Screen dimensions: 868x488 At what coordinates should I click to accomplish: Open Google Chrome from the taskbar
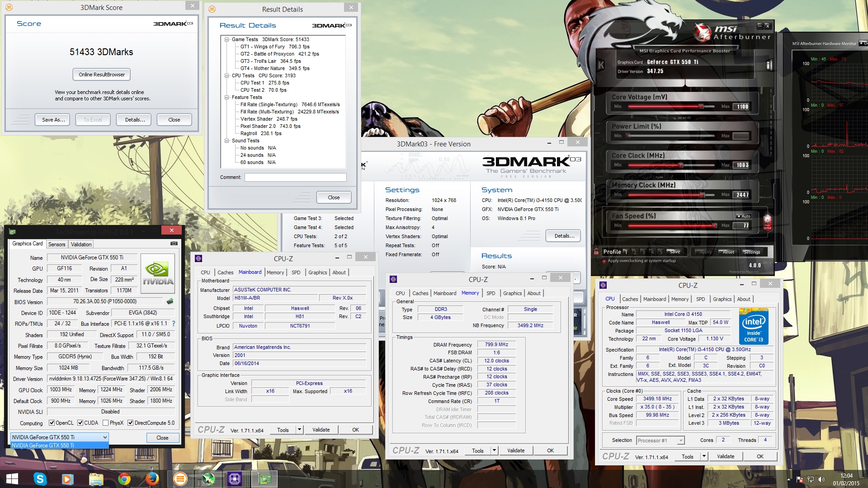point(124,479)
